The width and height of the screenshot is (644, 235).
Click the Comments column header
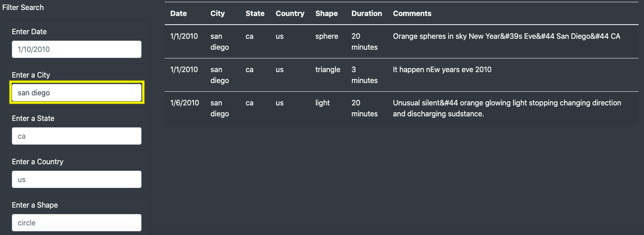[412, 14]
